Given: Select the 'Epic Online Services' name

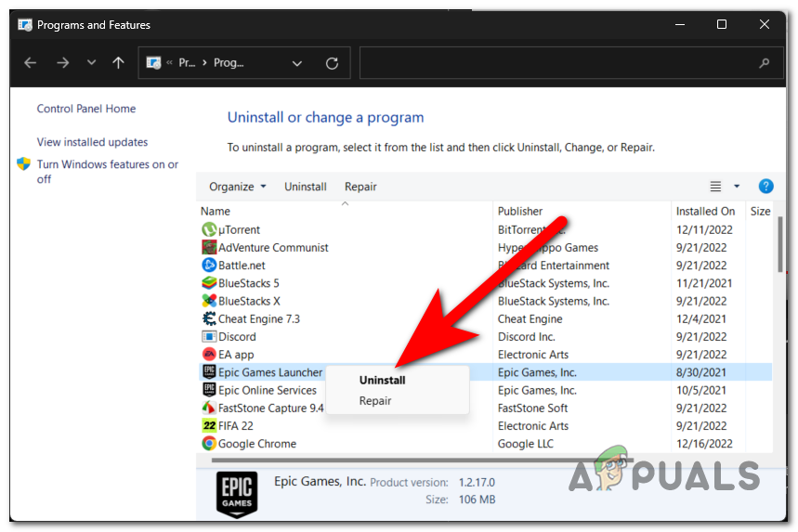Looking at the screenshot, I should click(x=268, y=390).
